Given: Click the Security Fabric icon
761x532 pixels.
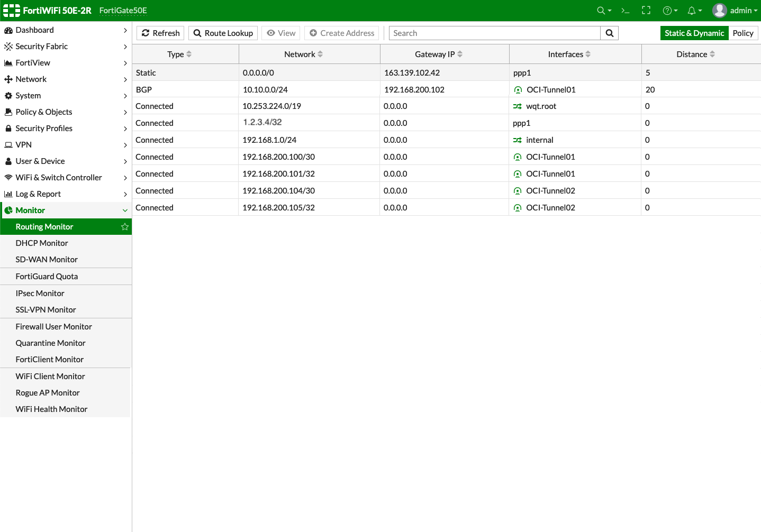Looking at the screenshot, I should coord(8,47).
